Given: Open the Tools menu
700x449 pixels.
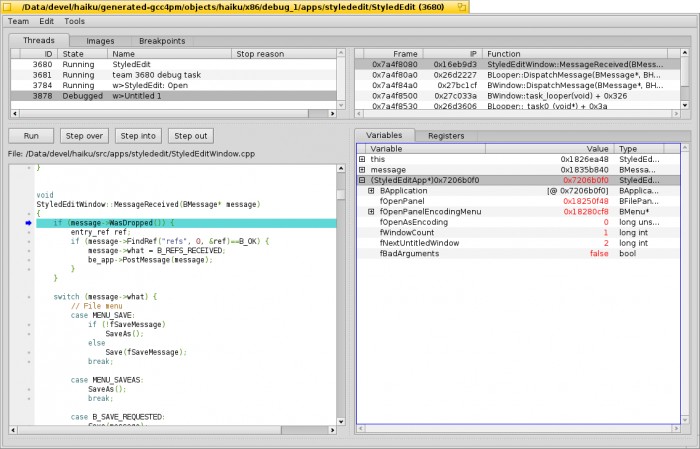Looking at the screenshot, I should (75, 20).
